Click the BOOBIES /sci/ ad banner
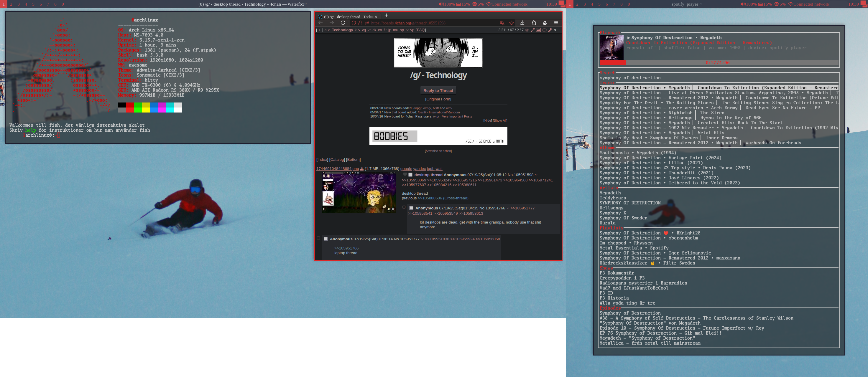This screenshot has height=377, width=868. (438, 136)
